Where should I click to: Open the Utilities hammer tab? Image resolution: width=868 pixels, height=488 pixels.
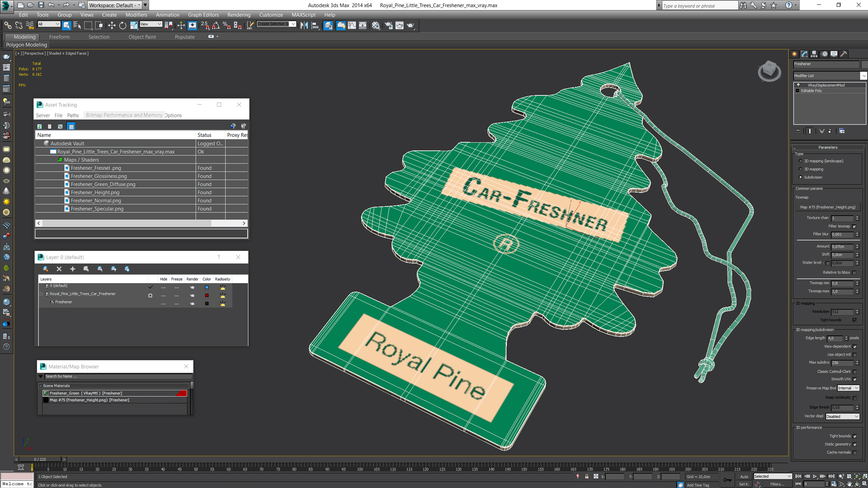click(844, 54)
